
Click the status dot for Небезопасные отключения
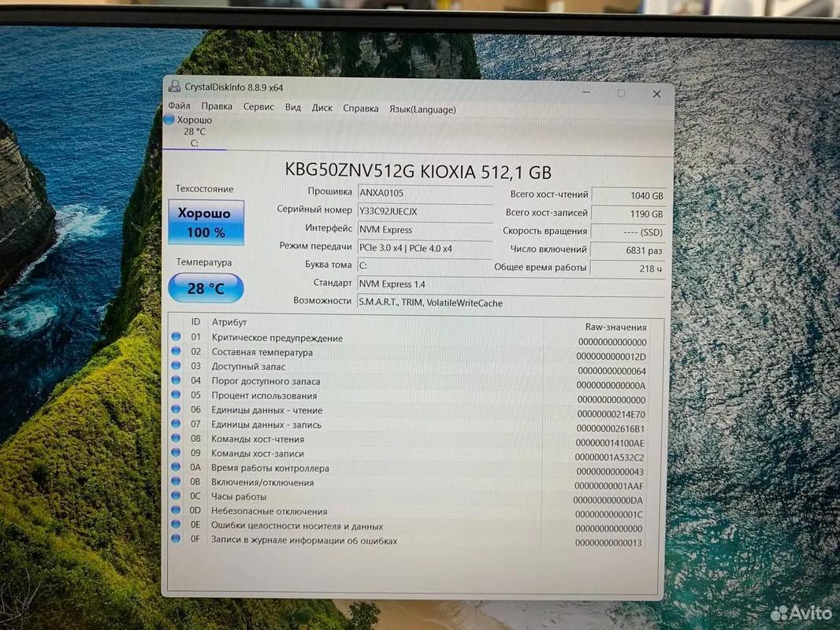tap(176, 510)
